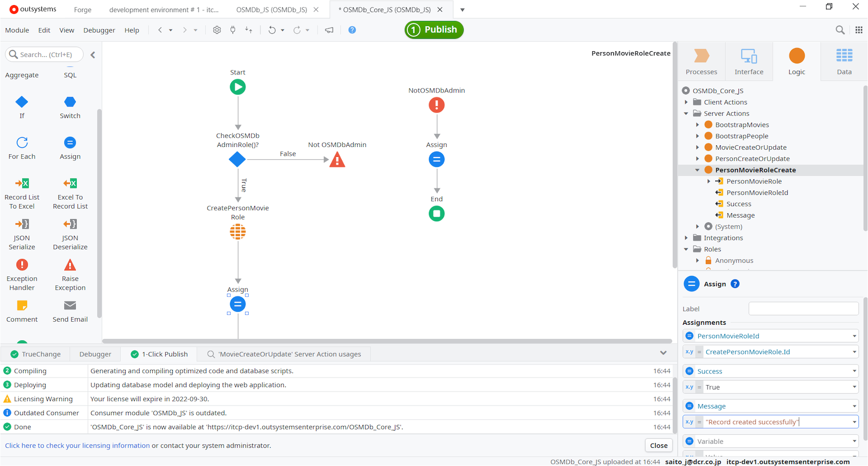Open the Module menu
This screenshot has width=868, height=466.
click(17, 30)
